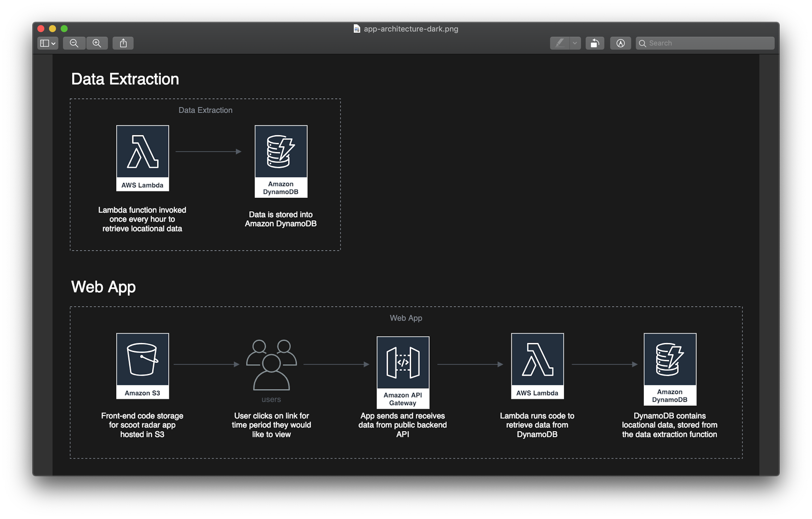Click the app-architecture-dark.png title icon
The image size is (812, 519).
pyautogui.click(x=356, y=29)
